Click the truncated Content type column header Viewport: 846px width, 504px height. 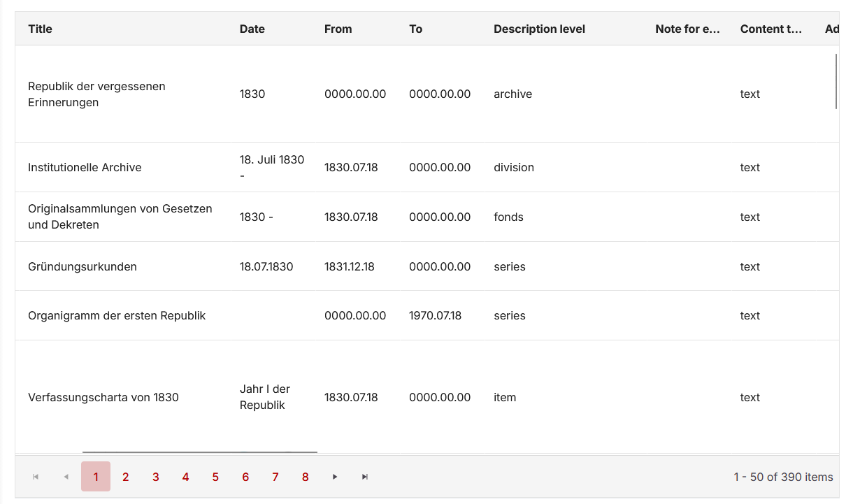[x=771, y=29]
